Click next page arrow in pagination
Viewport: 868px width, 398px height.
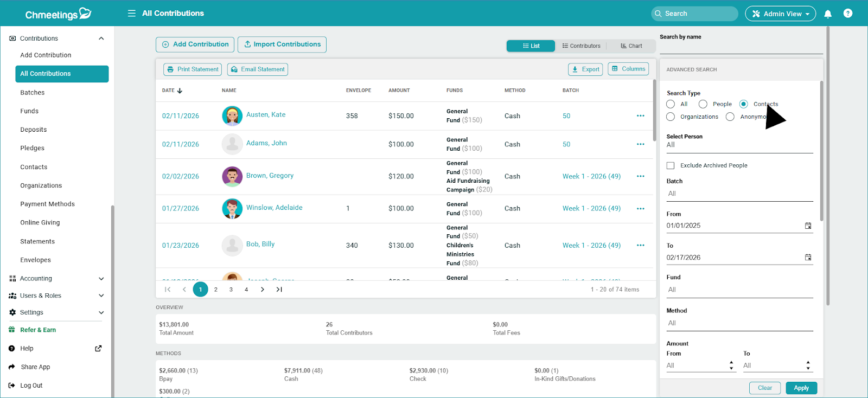(x=263, y=290)
